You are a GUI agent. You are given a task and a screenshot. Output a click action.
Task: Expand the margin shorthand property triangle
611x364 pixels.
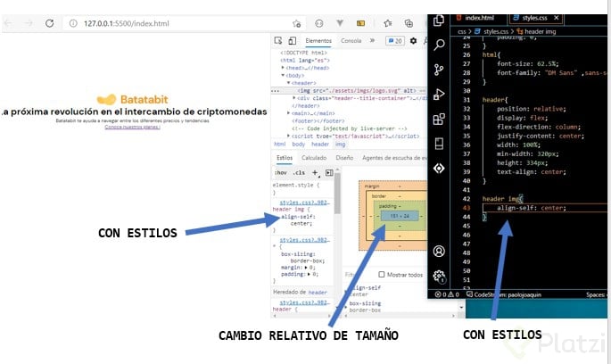coord(306,268)
